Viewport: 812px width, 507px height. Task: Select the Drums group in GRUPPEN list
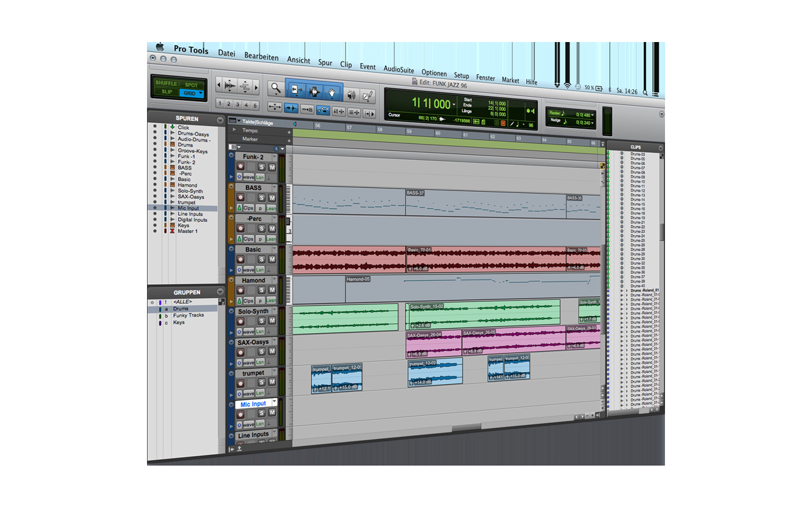tap(181, 309)
